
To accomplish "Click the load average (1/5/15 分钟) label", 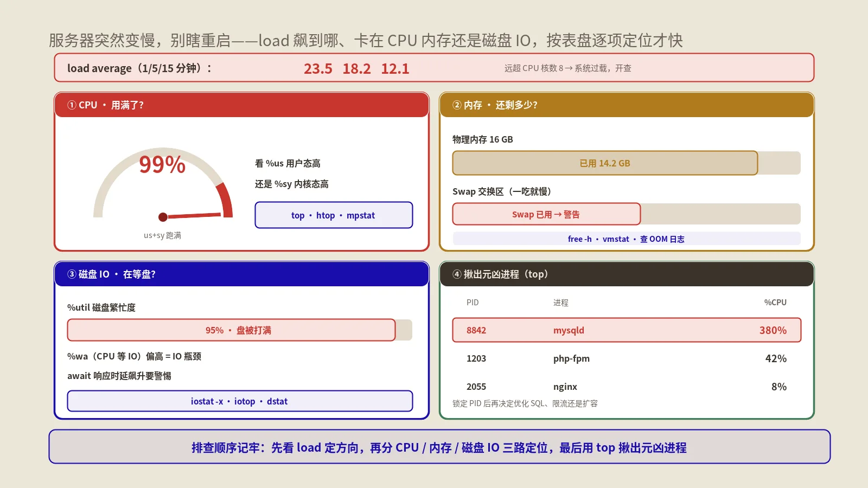I will tap(139, 68).
